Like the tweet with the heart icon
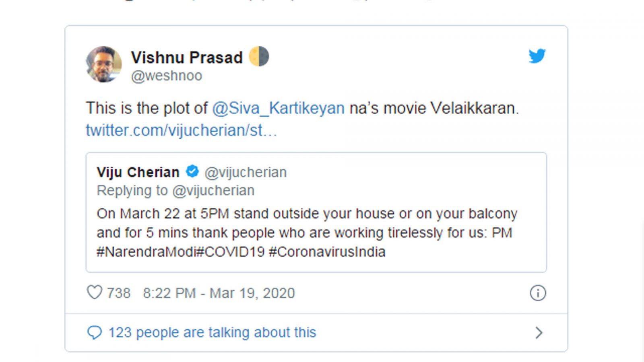This screenshot has height=362, width=644. (95, 292)
